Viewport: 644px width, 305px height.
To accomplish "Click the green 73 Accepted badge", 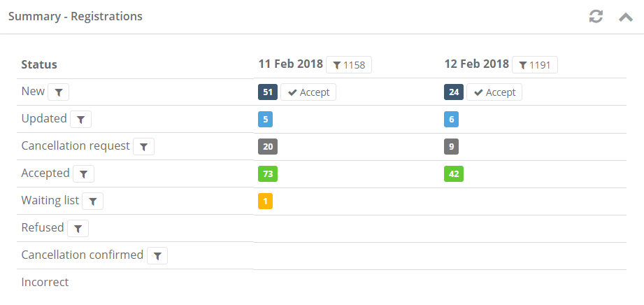I will pyautogui.click(x=267, y=174).
